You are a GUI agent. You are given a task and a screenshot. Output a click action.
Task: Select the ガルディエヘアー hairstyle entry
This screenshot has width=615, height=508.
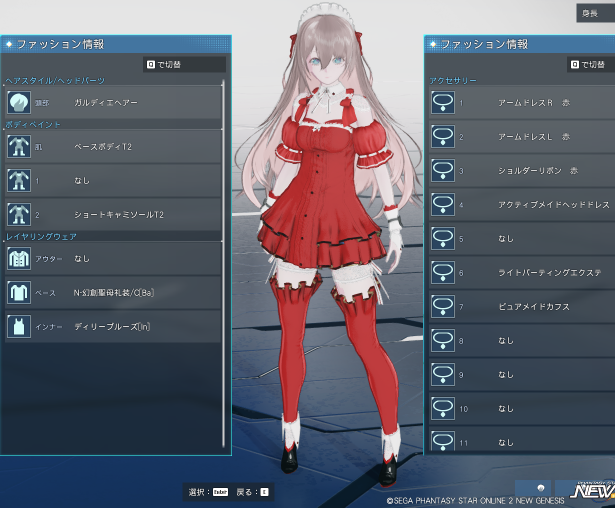pos(114,103)
